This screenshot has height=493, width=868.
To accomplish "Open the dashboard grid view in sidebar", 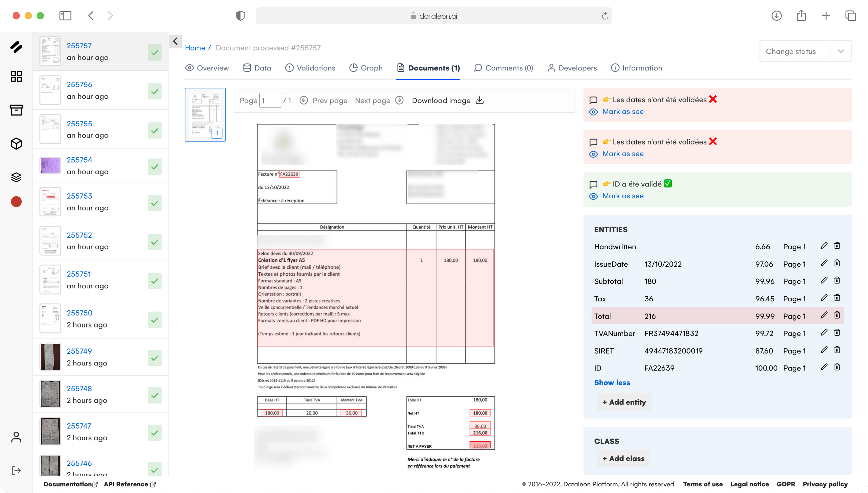I will click(x=16, y=76).
